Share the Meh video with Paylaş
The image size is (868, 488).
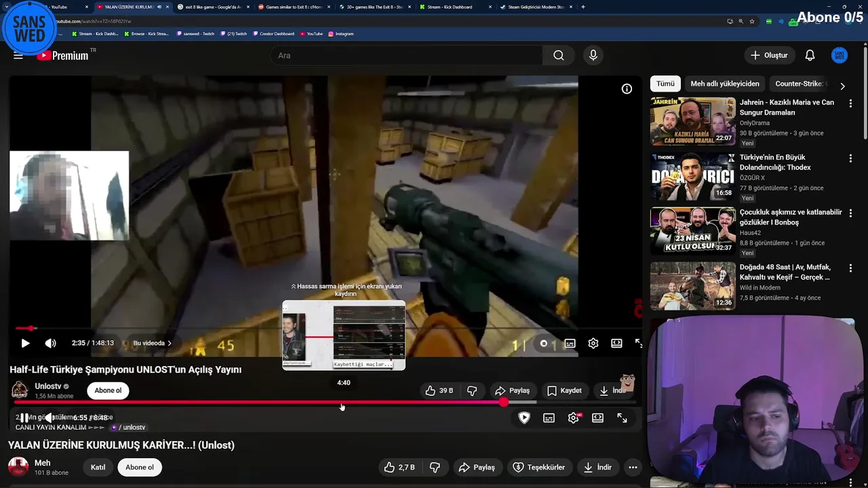coord(477,468)
